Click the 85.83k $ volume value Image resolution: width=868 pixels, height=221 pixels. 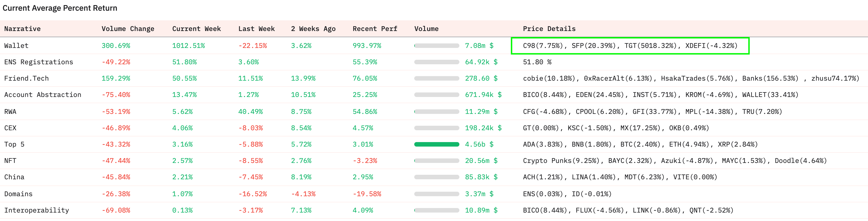481,177
